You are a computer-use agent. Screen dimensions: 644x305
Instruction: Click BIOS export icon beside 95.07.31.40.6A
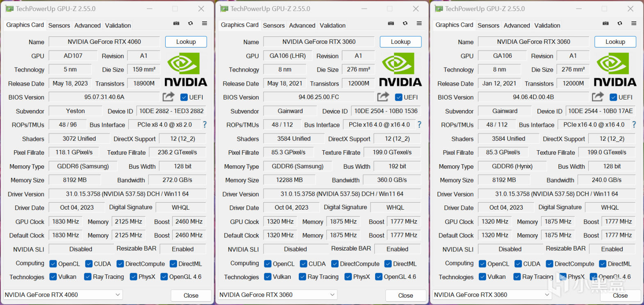(x=168, y=97)
